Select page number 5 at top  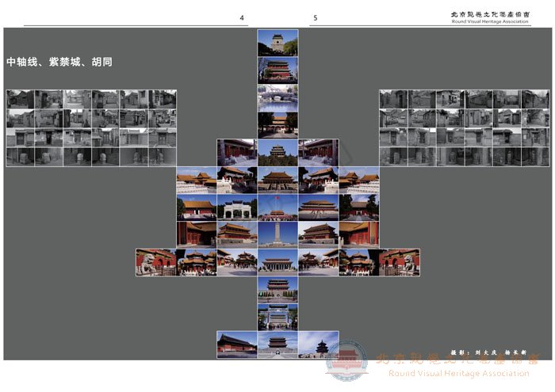pos(316,17)
